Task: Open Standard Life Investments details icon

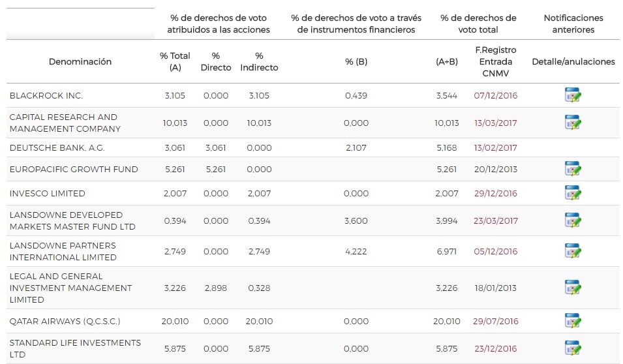Action: tap(573, 348)
